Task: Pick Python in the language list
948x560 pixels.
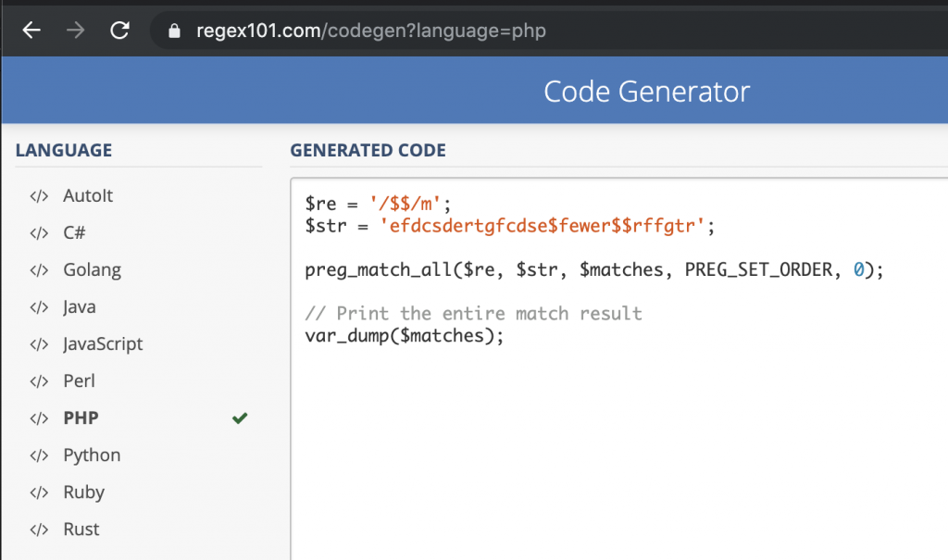Action: (x=92, y=455)
